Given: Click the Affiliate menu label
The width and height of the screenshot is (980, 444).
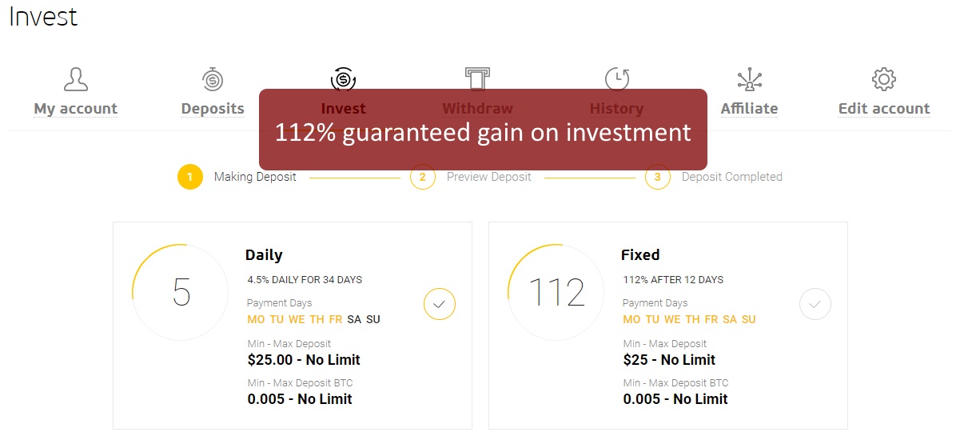Looking at the screenshot, I should click(749, 109).
